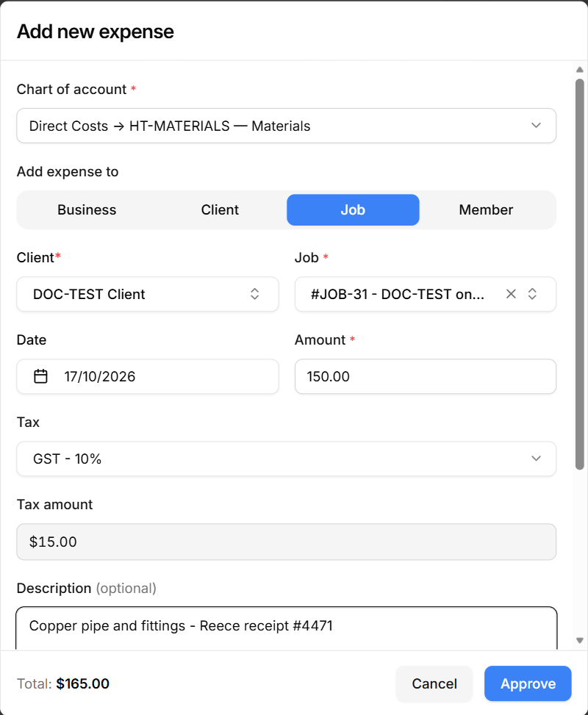This screenshot has height=715, width=588.
Task: Click the date value 17/10/2026
Action: tap(100, 377)
